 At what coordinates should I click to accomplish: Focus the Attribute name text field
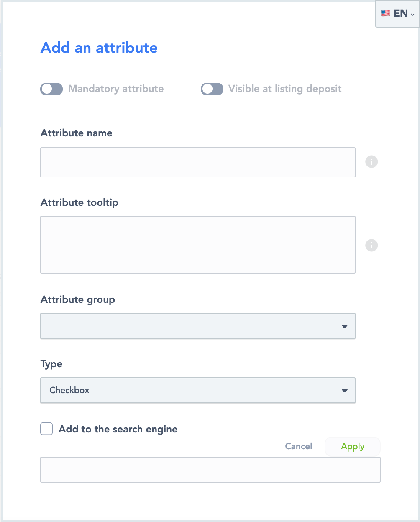[197, 162]
